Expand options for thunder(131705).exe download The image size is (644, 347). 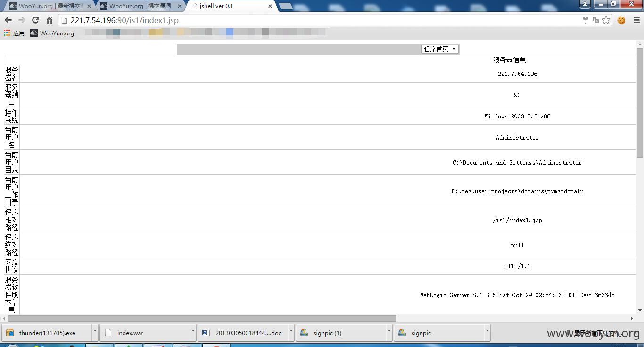pyautogui.click(x=95, y=333)
